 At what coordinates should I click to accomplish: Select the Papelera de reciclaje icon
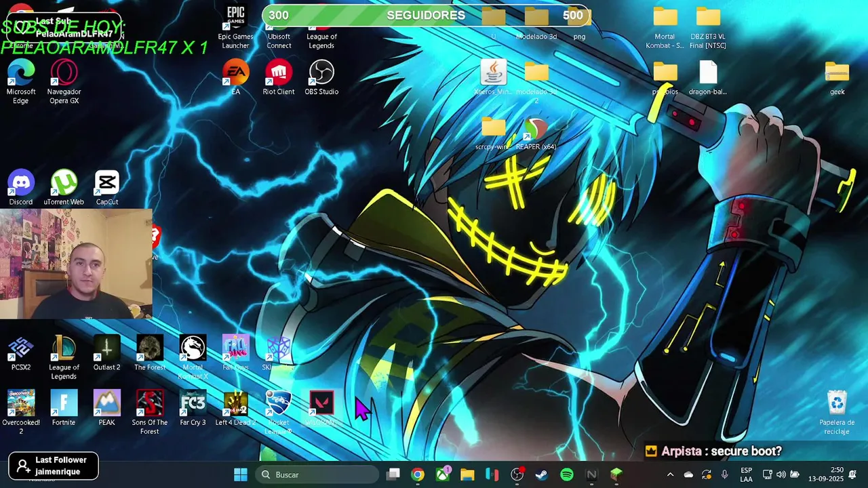tap(837, 413)
